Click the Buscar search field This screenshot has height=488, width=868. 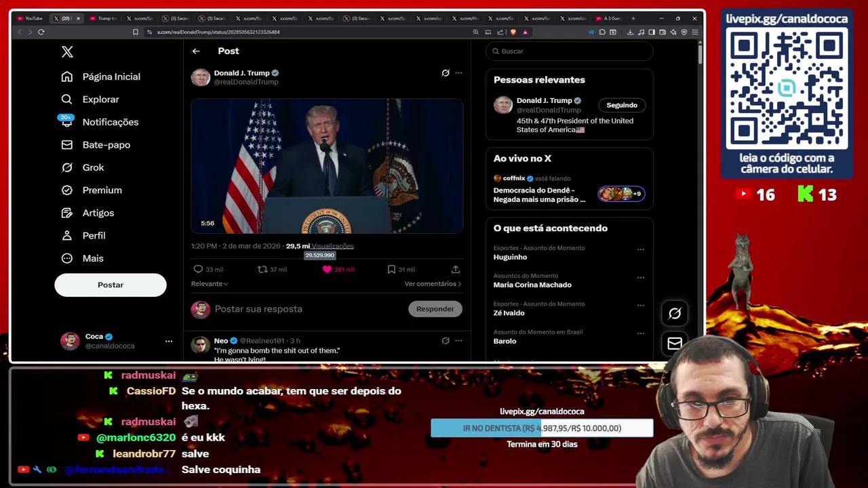(570, 52)
